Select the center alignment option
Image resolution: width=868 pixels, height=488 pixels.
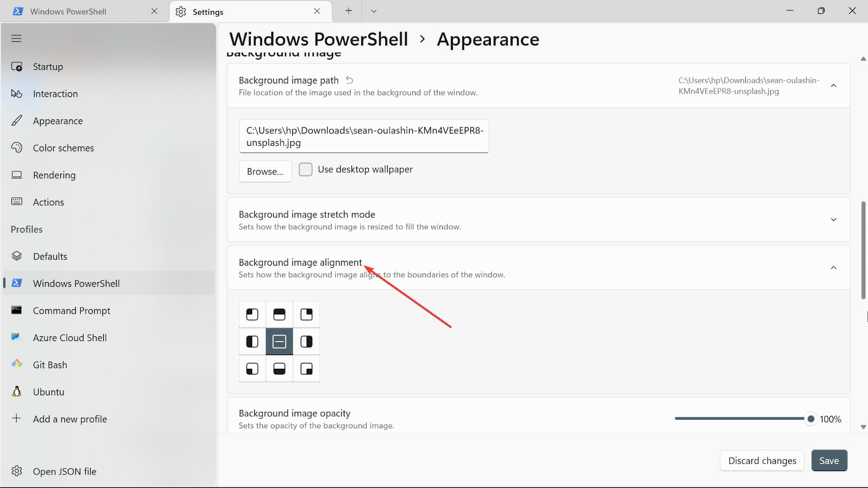coord(279,342)
